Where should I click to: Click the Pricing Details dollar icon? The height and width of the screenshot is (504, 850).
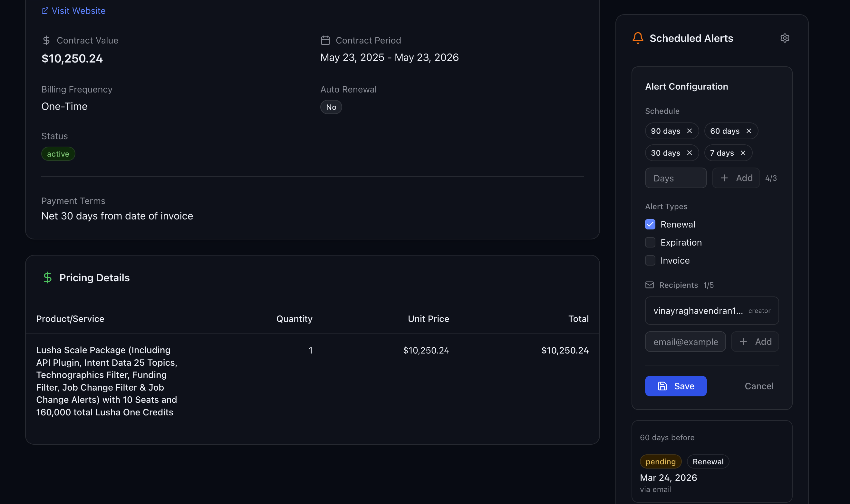(x=48, y=277)
